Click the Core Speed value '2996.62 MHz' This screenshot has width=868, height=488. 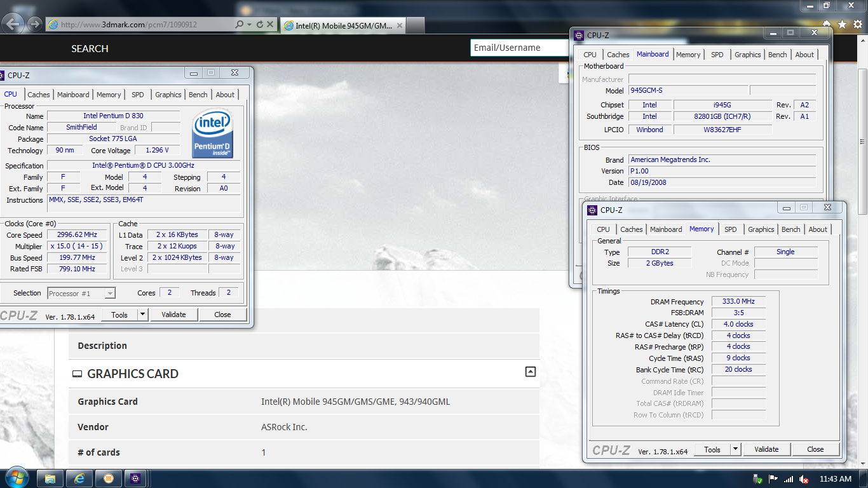pos(77,234)
